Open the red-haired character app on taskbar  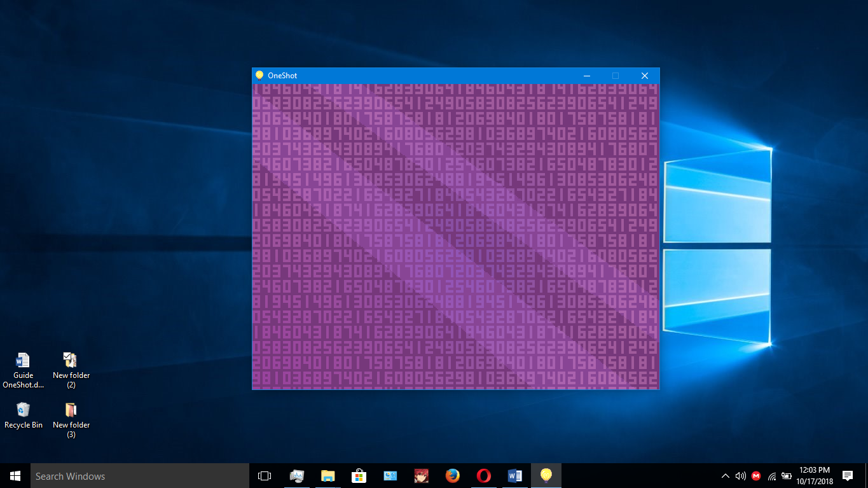[x=421, y=476]
